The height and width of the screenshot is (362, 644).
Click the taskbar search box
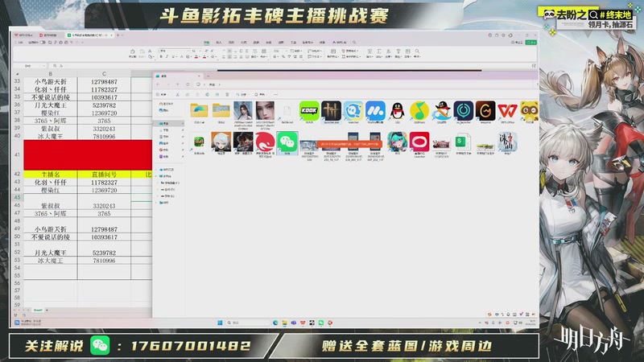[x=242, y=322]
